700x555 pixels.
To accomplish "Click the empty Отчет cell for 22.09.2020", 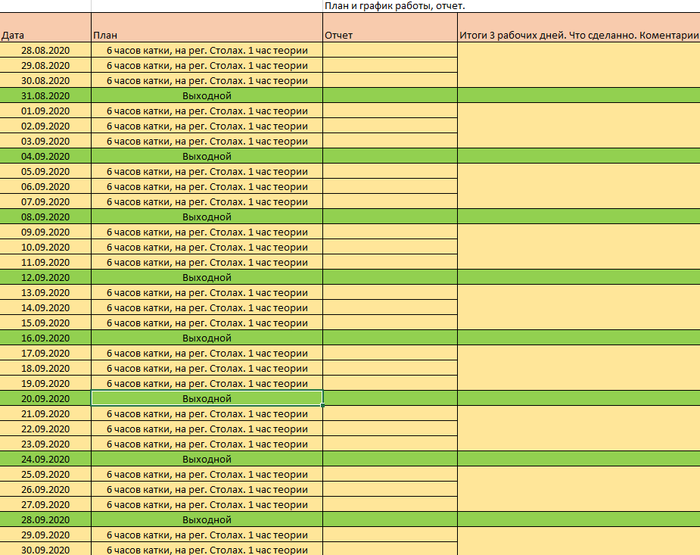I will 390,429.
